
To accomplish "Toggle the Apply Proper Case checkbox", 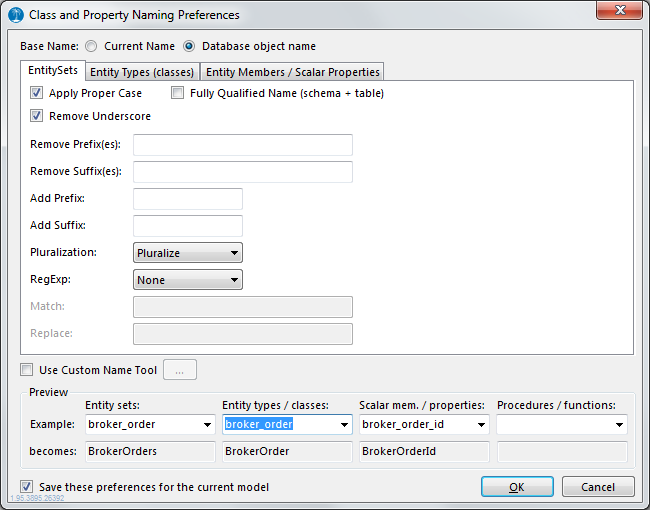I will tap(37, 93).
